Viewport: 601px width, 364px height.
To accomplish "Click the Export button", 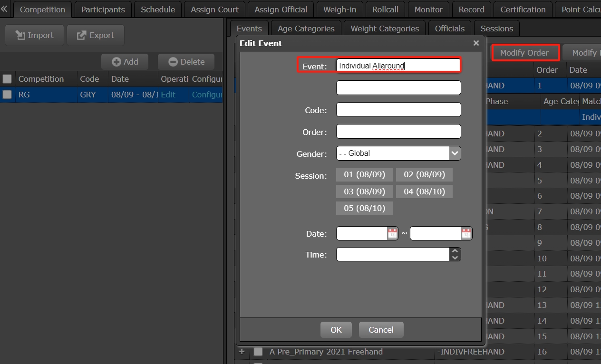I will (96, 35).
